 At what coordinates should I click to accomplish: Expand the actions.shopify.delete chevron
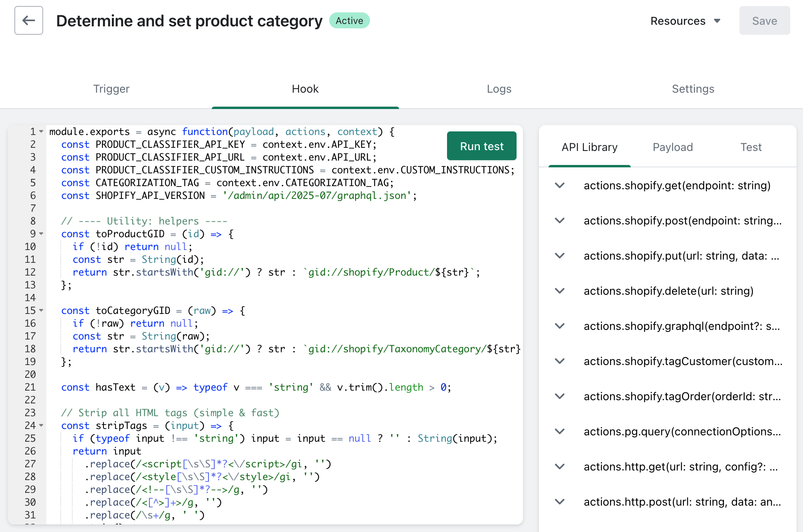[560, 291]
